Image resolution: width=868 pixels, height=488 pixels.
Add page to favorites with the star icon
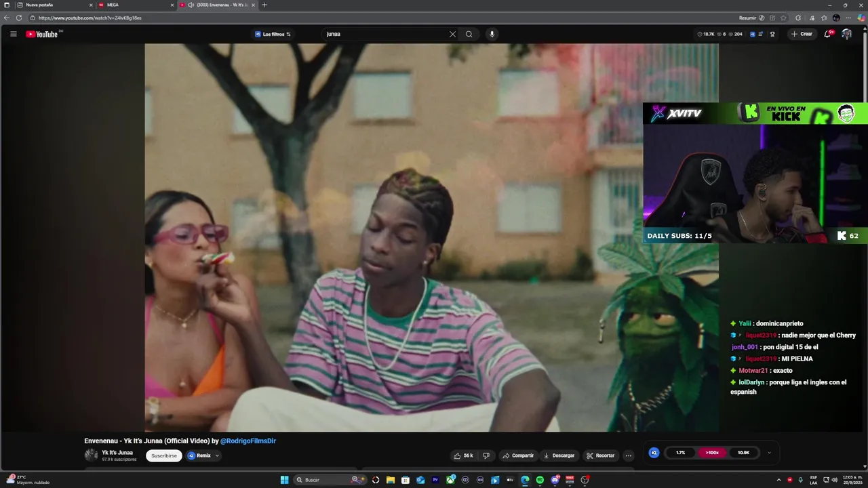[x=783, y=18]
